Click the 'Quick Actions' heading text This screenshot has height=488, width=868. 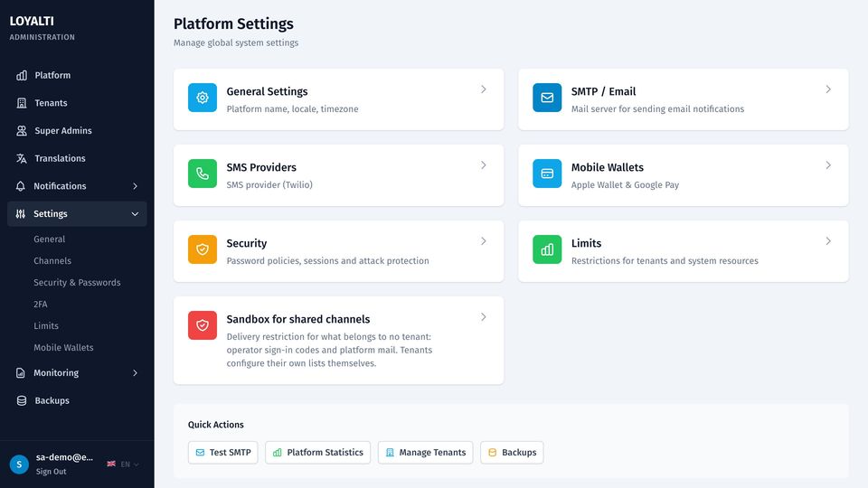click(x=216, y=425)
